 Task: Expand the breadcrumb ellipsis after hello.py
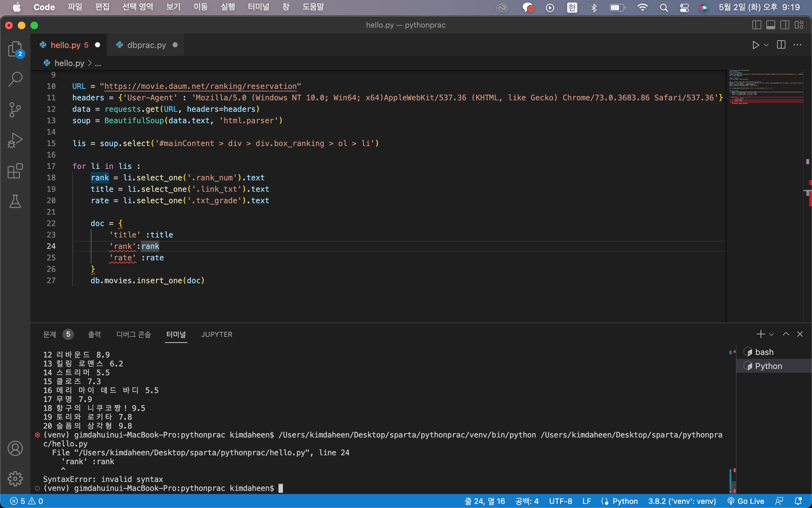point(98,63)
